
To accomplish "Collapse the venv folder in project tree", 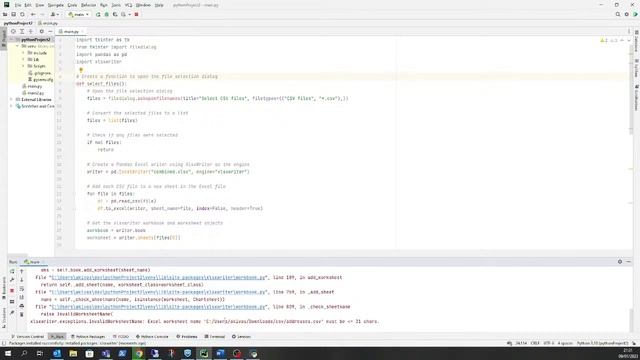I will point(18,46).
